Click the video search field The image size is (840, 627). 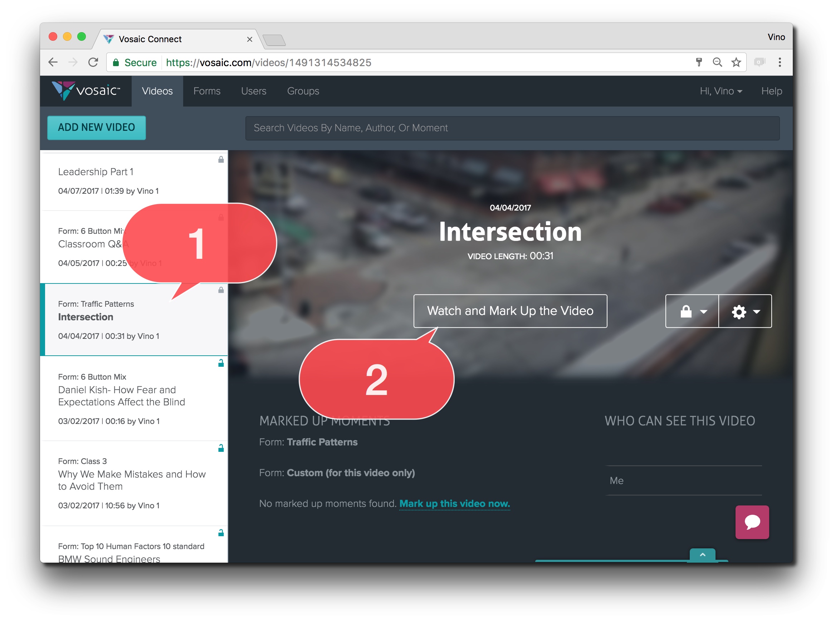(512, 128)
